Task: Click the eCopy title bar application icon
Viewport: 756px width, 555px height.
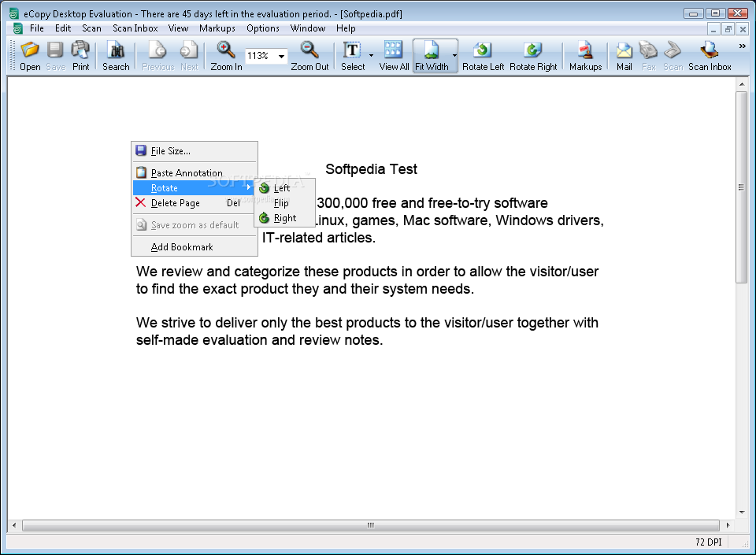Action: (14, 14)
